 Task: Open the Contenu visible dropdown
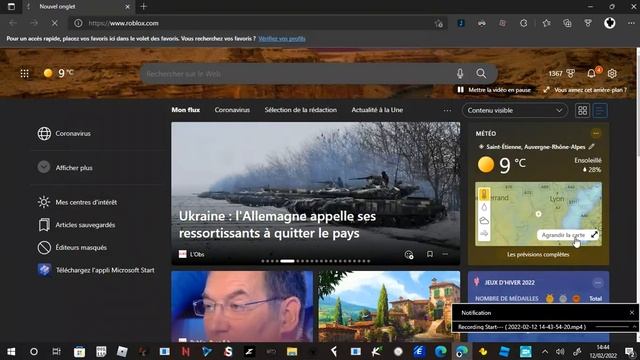(515, 110)
